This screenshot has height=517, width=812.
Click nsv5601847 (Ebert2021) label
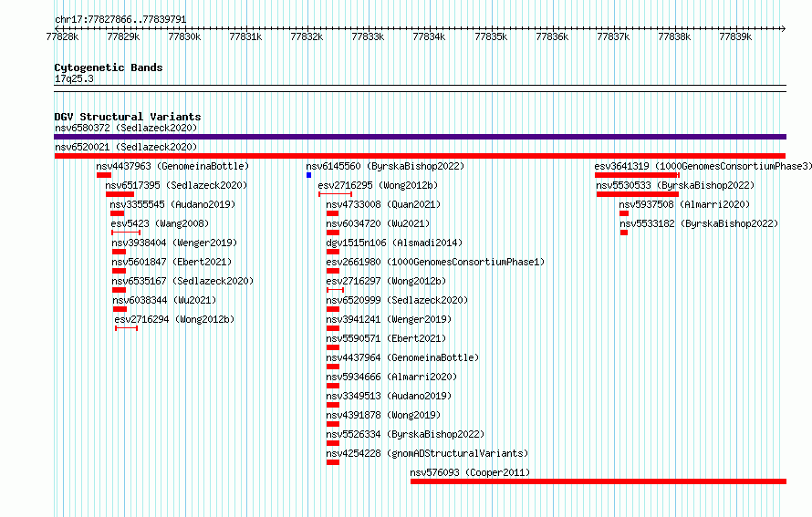pyautogui.click(x=172, y=262)
